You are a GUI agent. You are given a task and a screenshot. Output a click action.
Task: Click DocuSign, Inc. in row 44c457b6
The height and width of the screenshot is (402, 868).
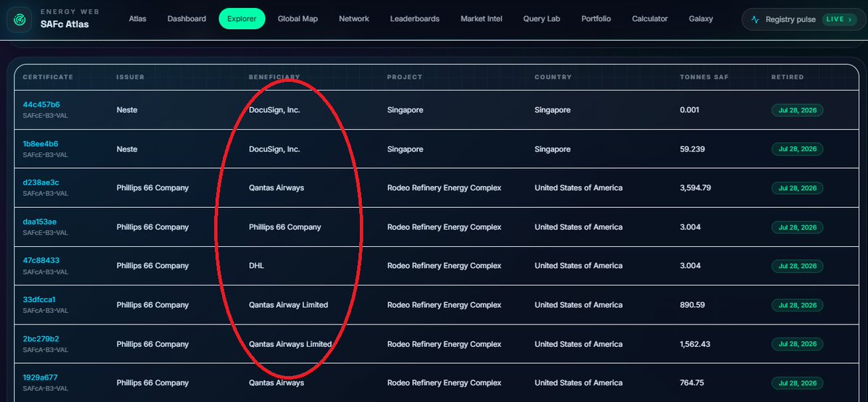[x=274, y=110]
